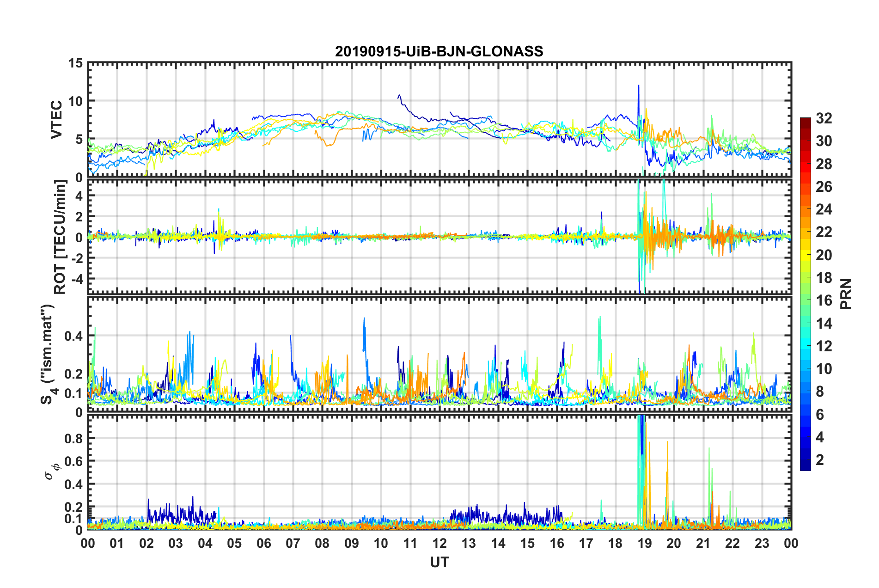Select the VTEC y-axis label
The image size is (879, 588).
pyautogui.click(x=56, y=120)
